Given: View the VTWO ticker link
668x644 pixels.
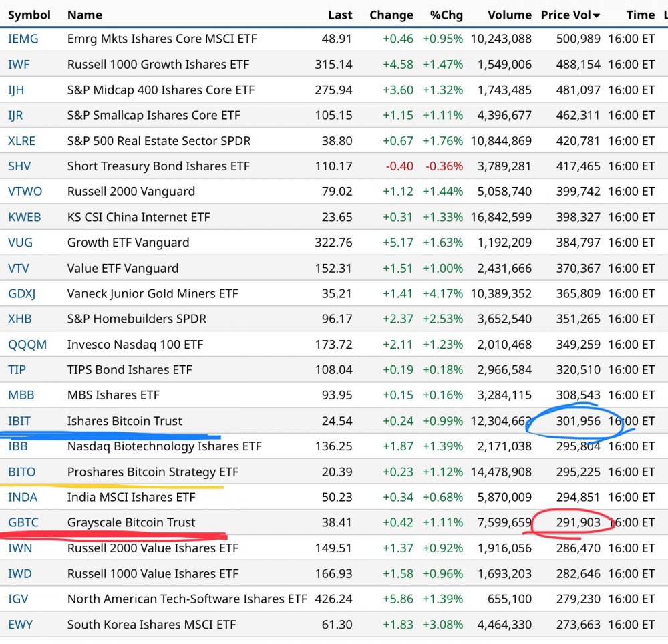Looking at the screenshot, I should (x=25, y=192).
